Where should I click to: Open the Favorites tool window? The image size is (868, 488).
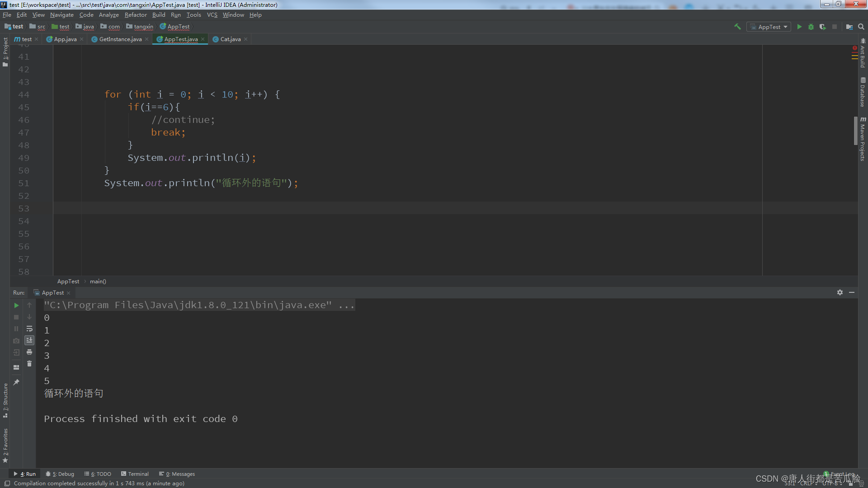[x=5, y=445]
